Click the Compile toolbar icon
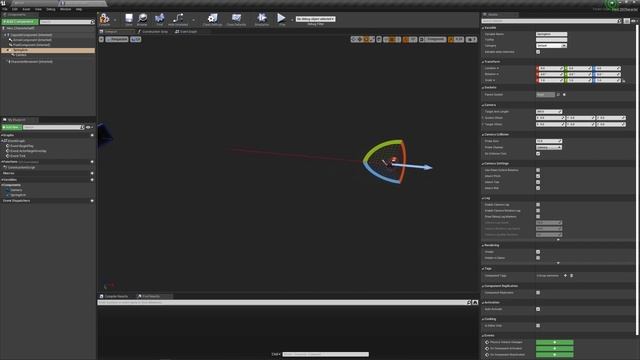 point(104,18)
